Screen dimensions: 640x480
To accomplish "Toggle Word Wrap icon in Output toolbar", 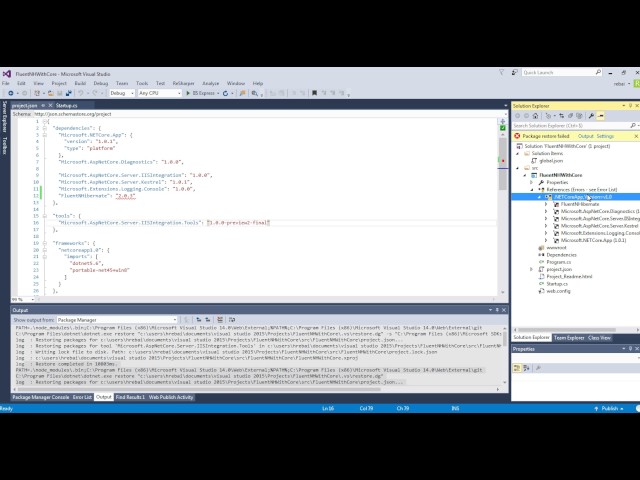I will pos(232,320).
